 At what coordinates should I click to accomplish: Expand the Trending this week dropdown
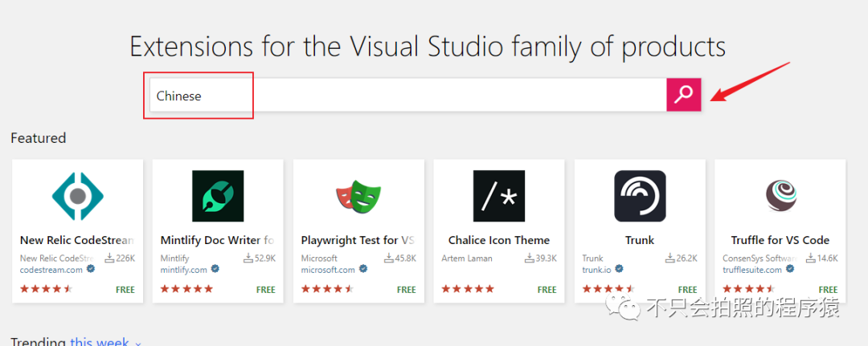[105, 342]
